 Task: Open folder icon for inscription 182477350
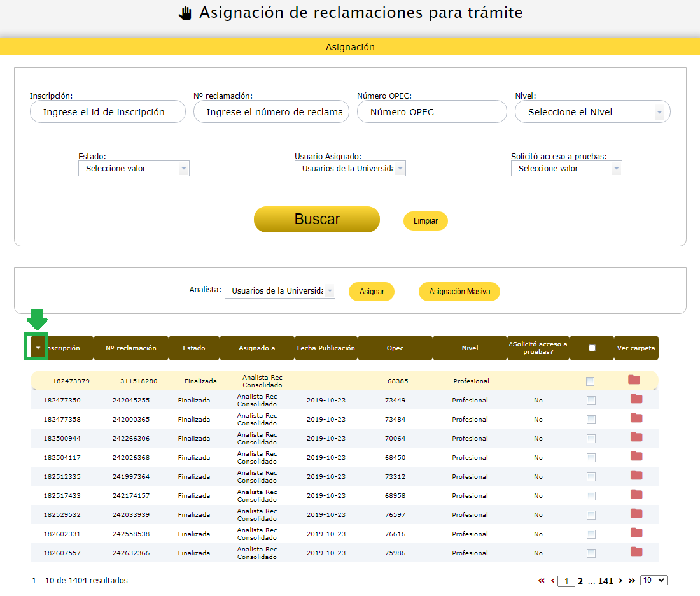(x=636, y=399)
